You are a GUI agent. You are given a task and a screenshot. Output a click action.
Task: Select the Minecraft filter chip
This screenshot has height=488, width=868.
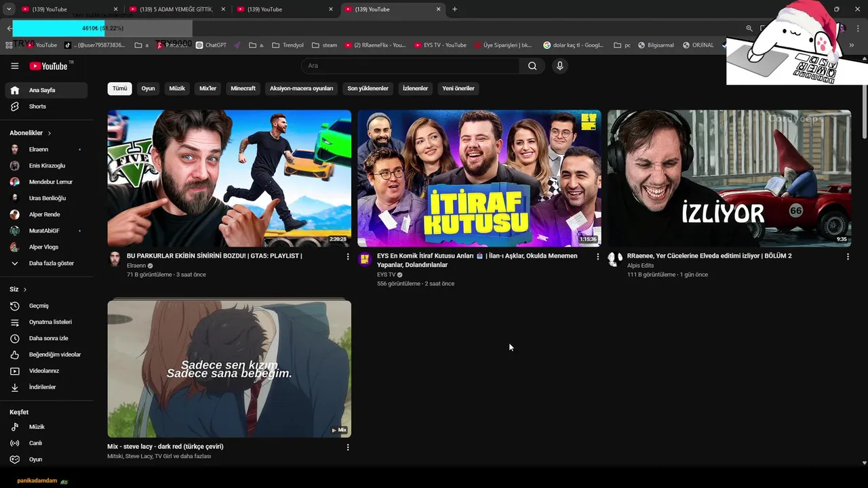[x=243, y=88]
